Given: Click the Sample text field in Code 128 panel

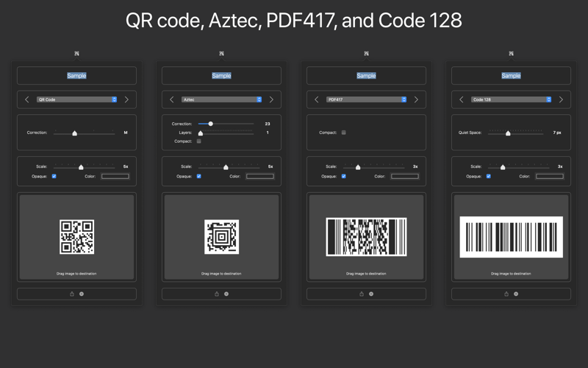Looking at the screenshot, I should 511,76.
